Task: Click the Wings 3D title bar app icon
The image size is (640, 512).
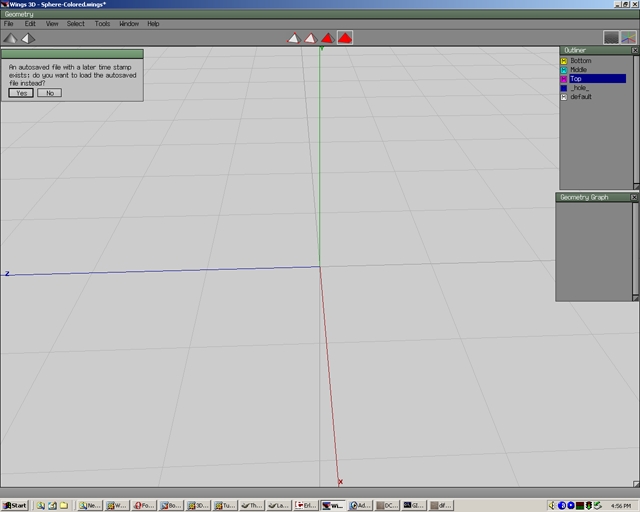Action: 4,4
